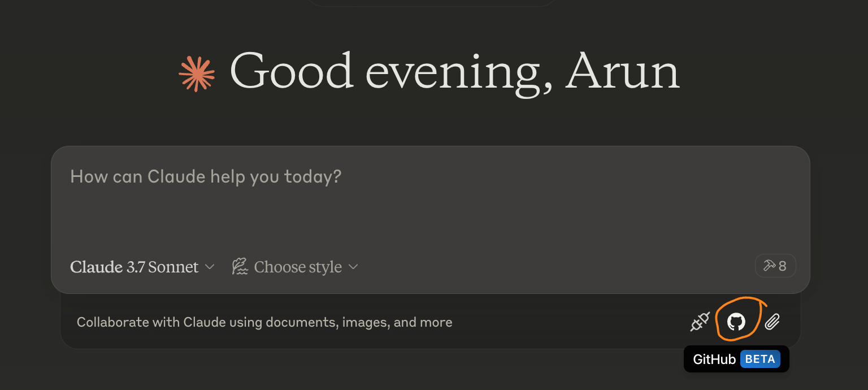Image resolution: width=868 pixels, height=390 pixels.
Task: Click the Choose style text label
Action: pyautogui.click(x=298, y=267)
